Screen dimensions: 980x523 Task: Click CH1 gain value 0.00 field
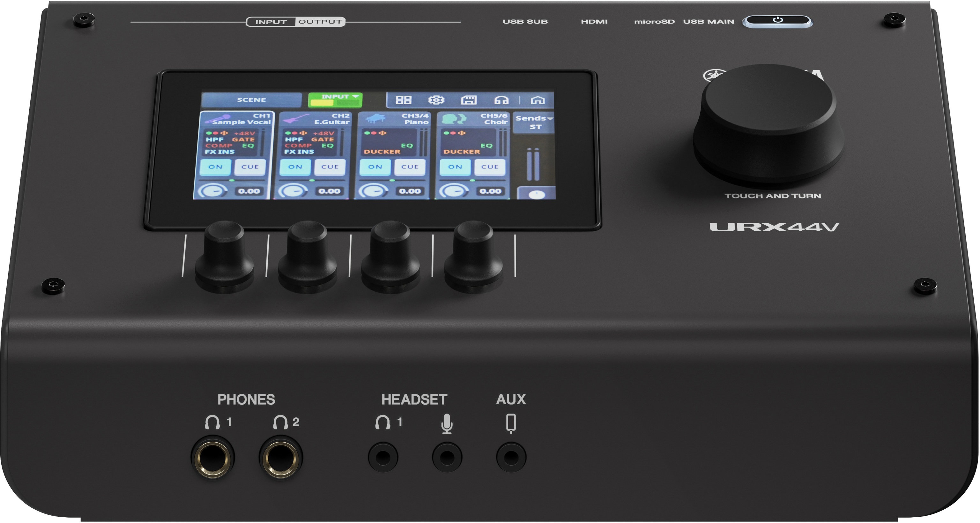point(249,191)
